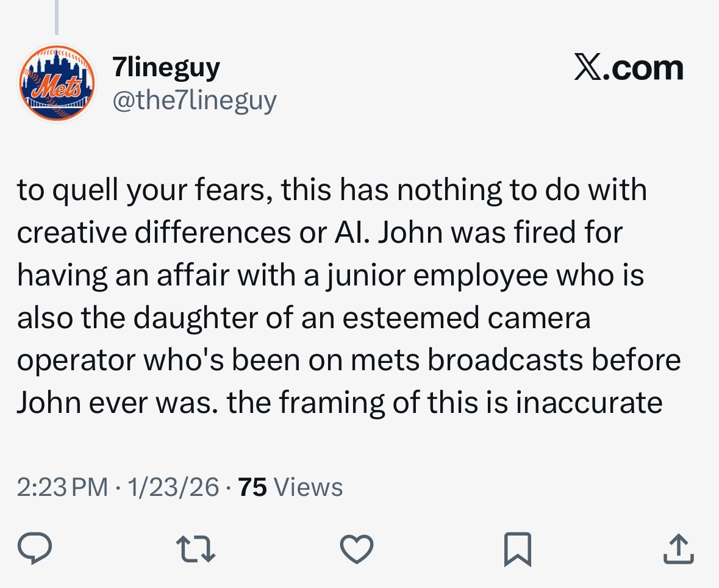The width and height of the screenshot is (719, 588).
Task: Reply to the 7lineguy post
Action: 35,548
